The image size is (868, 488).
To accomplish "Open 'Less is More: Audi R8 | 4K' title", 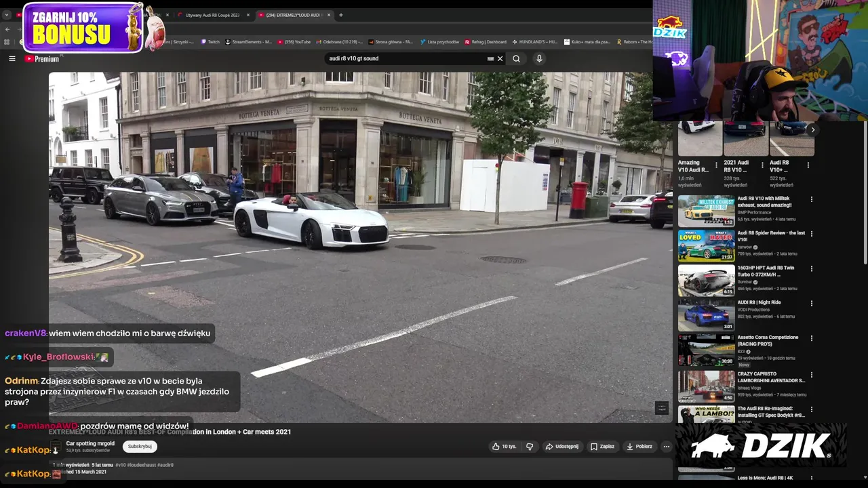I will (x=765, y=478).
